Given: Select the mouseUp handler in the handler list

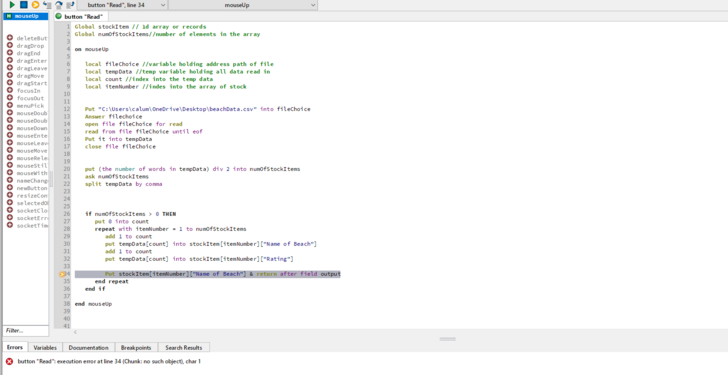Looking at the screenshot, I should [x=26, y=16].
